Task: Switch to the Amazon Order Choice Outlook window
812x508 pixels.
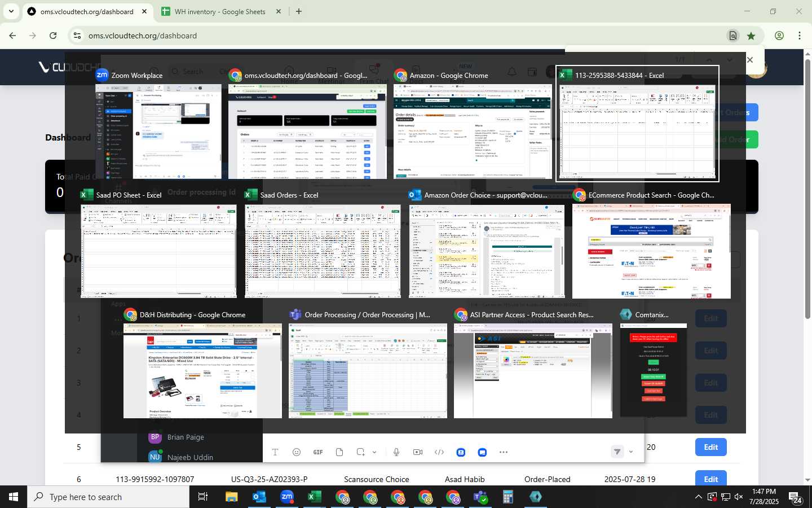Action: click(x=487, y=251)
